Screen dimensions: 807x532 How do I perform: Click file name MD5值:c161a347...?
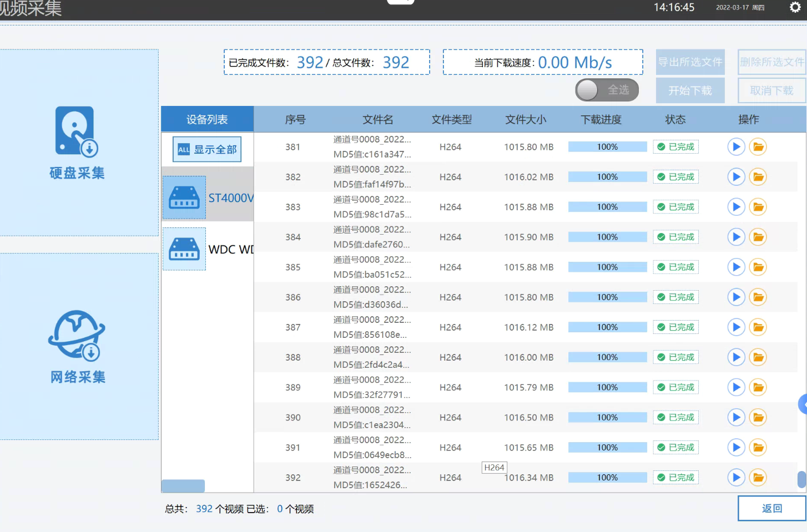click(x=372, y=154)
